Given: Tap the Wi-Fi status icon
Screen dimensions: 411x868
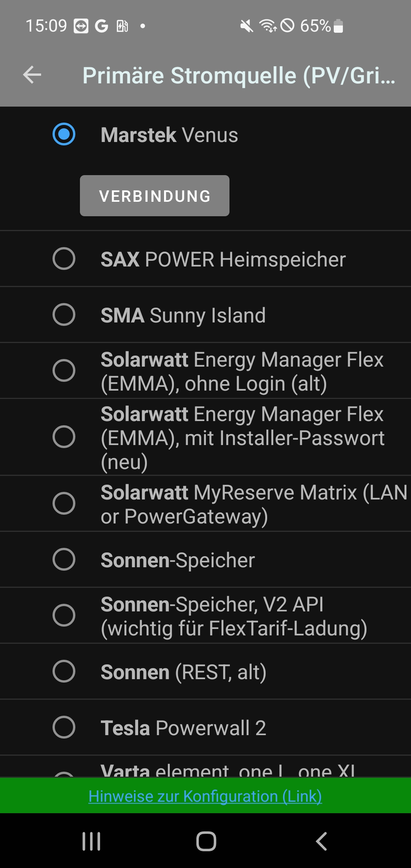Looking at the screenshot, I should 268,26.
